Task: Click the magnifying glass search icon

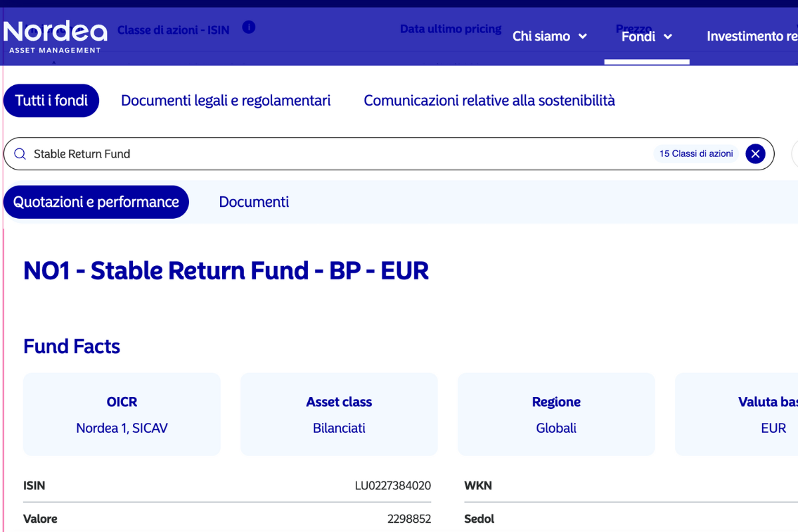Action: [20, 154]
